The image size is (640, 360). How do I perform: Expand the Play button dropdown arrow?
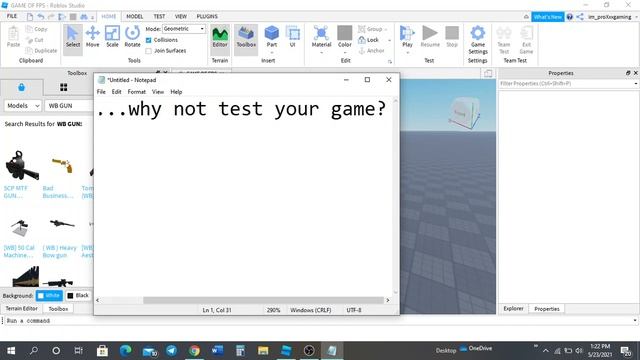pyautogui.click(x=407, y=53)
